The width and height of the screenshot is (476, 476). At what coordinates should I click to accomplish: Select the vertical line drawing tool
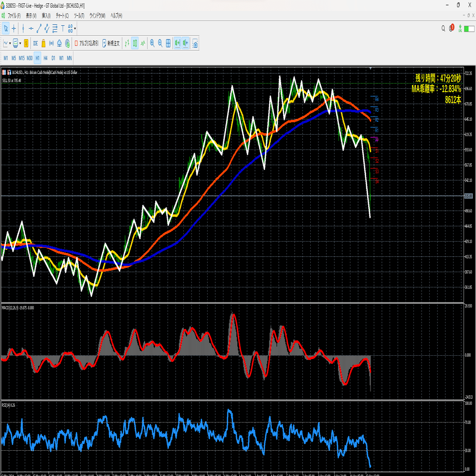tap(23, 29)
